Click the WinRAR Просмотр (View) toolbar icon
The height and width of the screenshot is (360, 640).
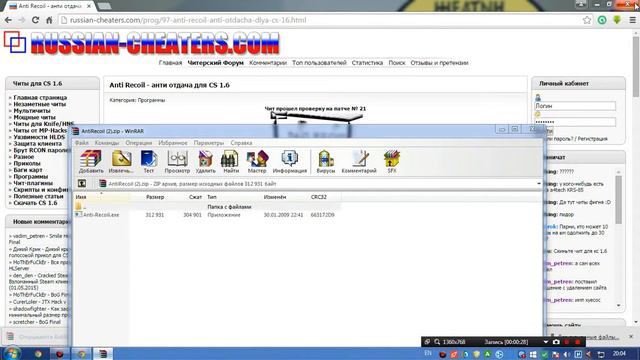tap(177, 162)
